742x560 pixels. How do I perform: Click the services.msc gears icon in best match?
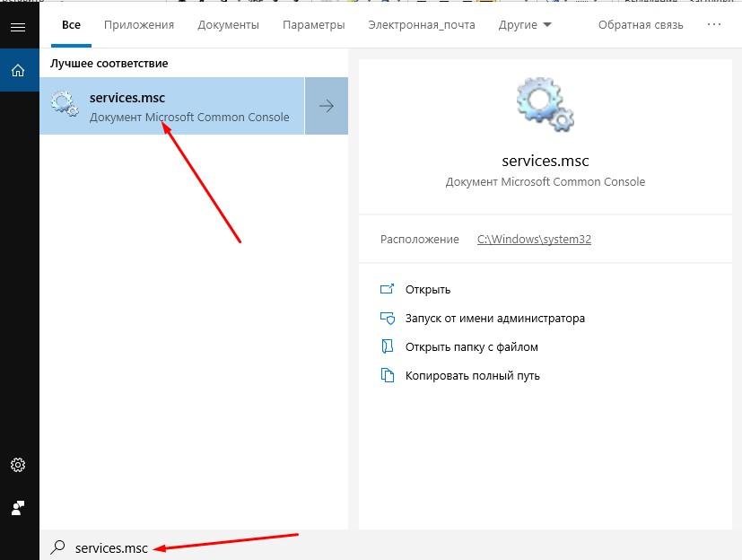click(64, 103)
